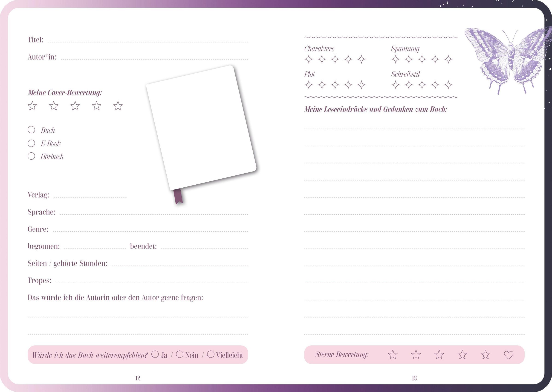The image size is (552, 392).
Task: Click the Autor*in input line
Action: pos(154,57)
